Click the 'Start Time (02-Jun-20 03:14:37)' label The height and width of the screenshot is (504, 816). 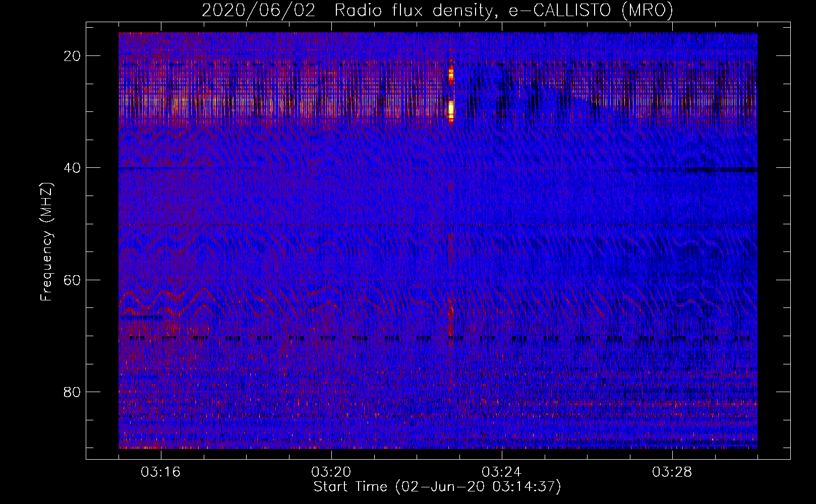[x=437, y=487]
